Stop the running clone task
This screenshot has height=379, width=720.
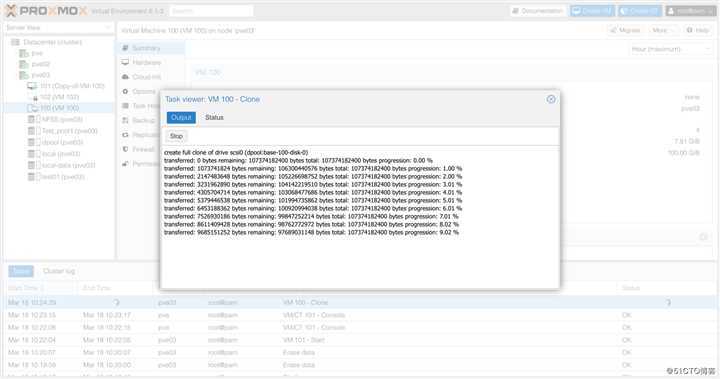click(176, 136)
